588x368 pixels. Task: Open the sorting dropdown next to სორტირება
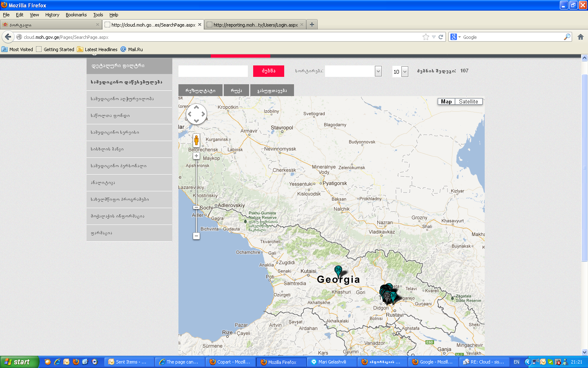pyautogui.click(x=378, y=71)
